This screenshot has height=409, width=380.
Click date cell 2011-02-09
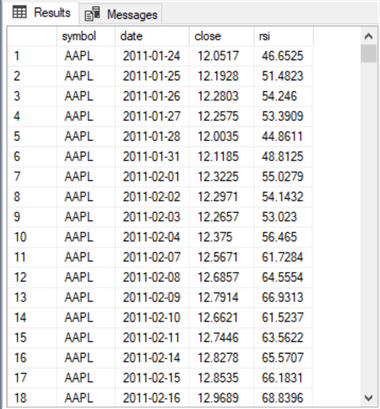coord(152,297)
